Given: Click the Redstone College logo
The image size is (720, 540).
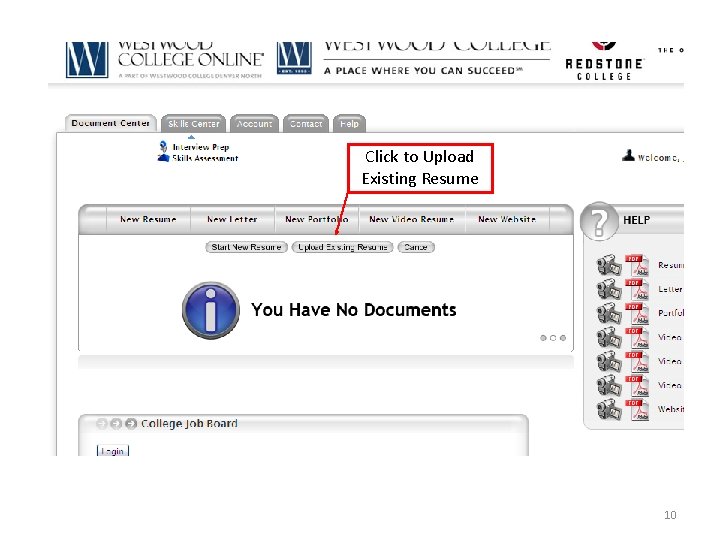Looking at the screenshot, I should point(604,62).
